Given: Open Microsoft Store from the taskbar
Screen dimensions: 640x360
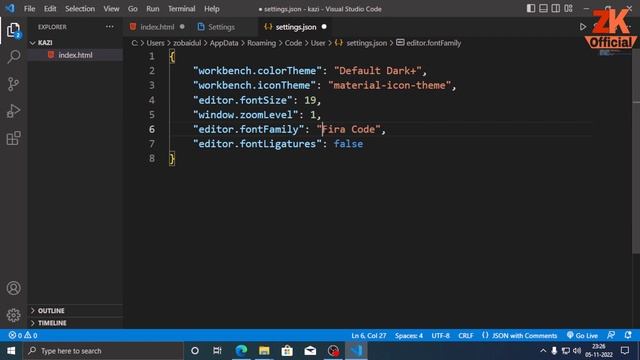Looking at the screenshot, I should [287, 351].
